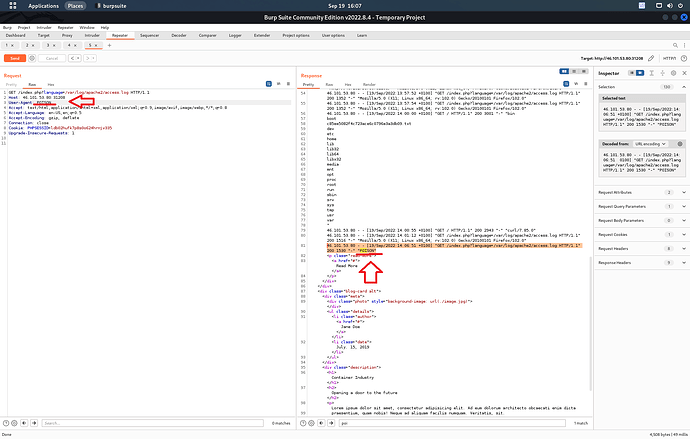Click the Send button
Screen dimensions: 690x439
(15, 58)
